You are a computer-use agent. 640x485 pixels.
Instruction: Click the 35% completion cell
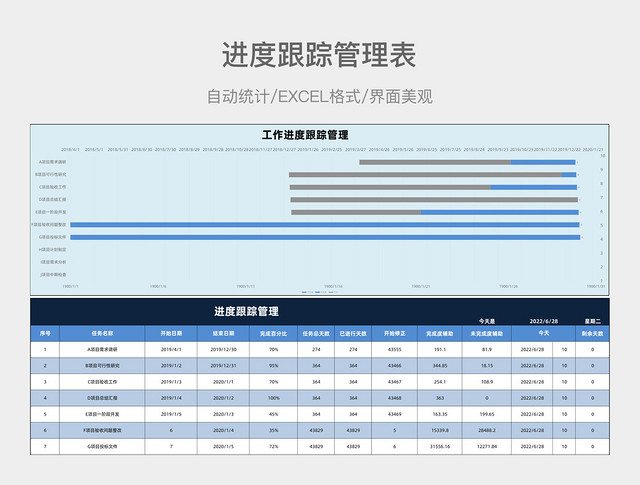273,430
